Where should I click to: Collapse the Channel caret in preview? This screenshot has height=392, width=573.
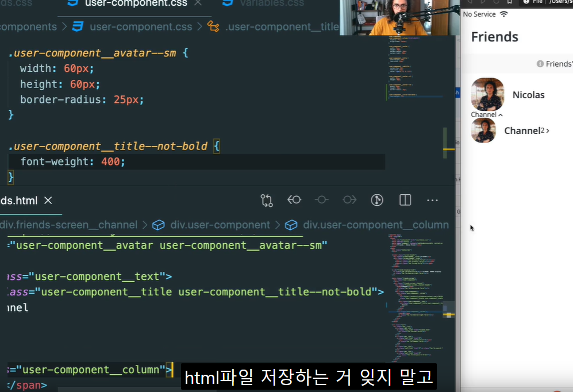point(501,115)
